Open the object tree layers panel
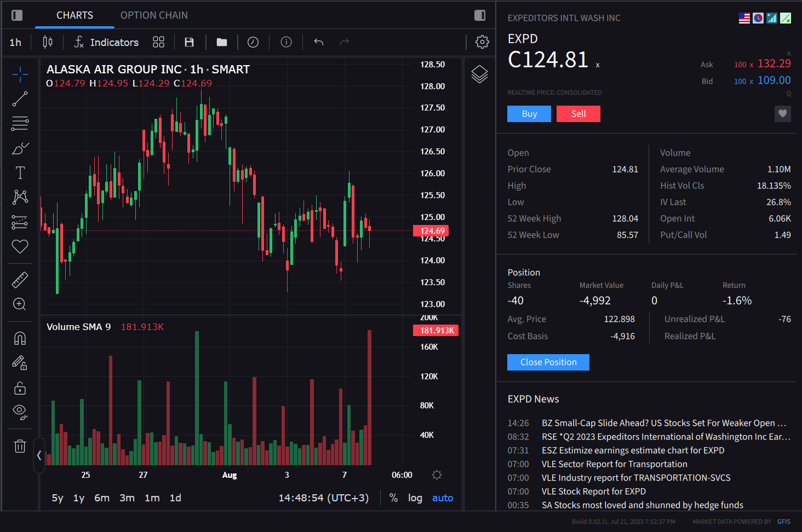Screen dimensions: 802x532 (479, 74)
